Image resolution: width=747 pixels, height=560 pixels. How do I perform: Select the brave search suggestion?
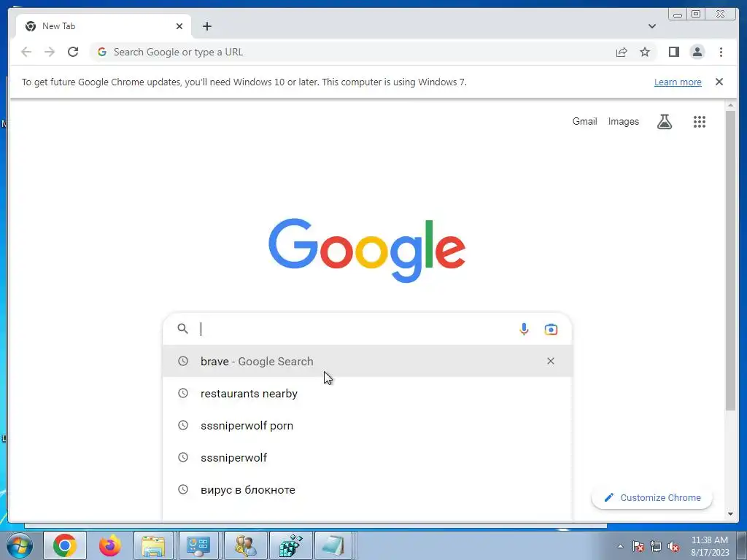367,361
